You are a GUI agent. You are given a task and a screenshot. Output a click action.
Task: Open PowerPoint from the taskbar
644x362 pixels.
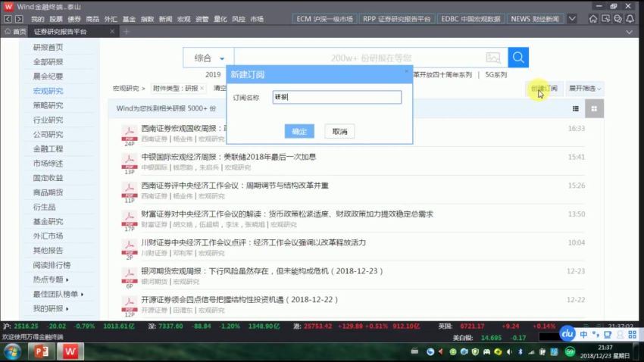pos(42,351)
